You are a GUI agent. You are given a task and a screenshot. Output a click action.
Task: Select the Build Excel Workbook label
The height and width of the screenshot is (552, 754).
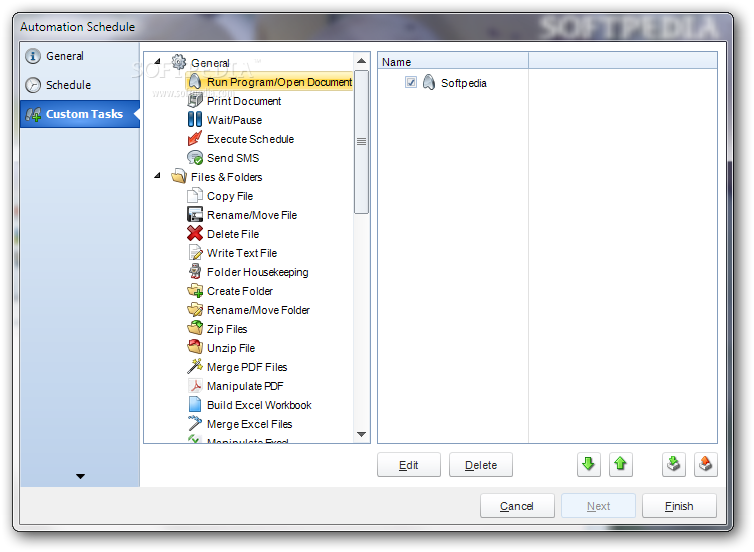259,405
